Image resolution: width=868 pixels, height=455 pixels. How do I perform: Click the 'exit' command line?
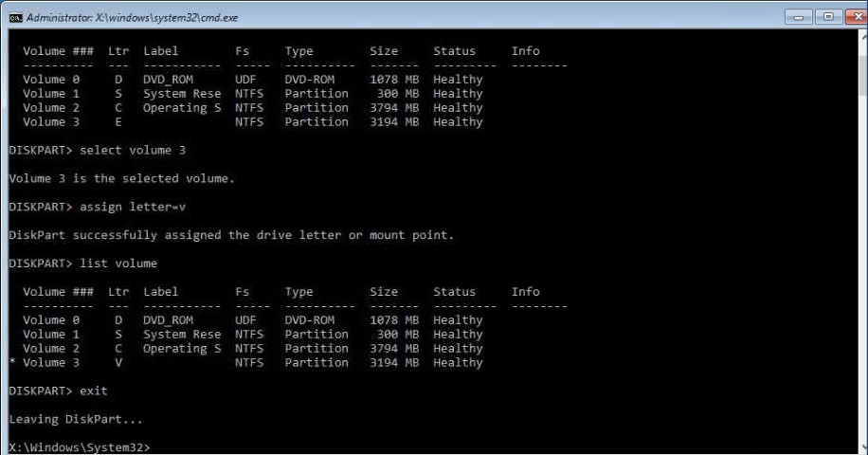58,391
